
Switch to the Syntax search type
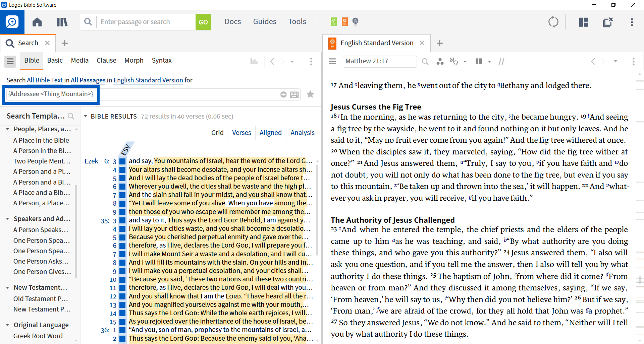[x=162, y=61]
